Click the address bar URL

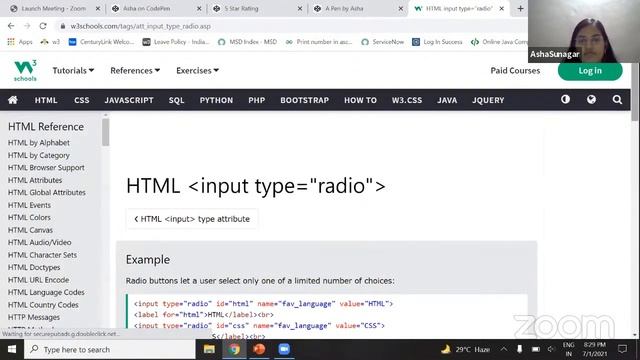tap(140, 26)
